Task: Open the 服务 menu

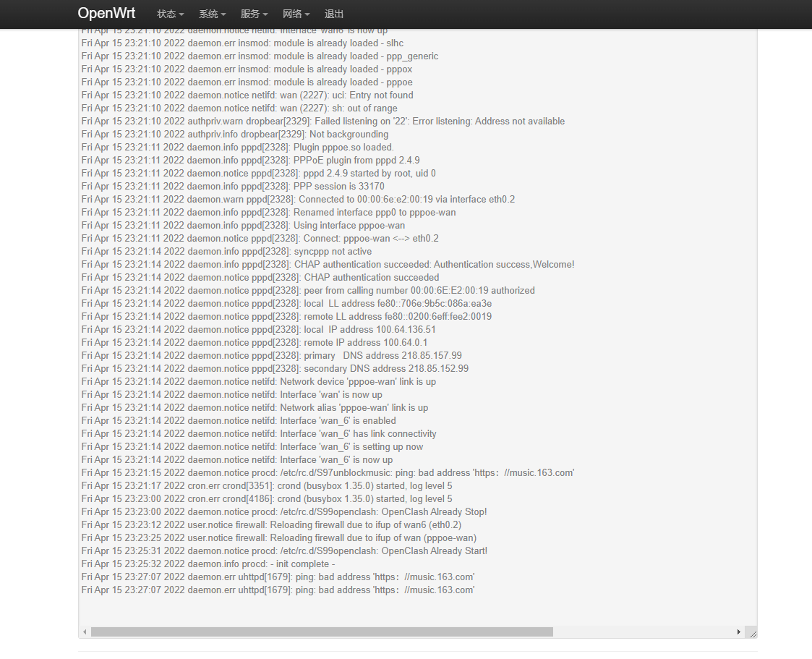Action: pyautogui.click(x=255, y=14)
